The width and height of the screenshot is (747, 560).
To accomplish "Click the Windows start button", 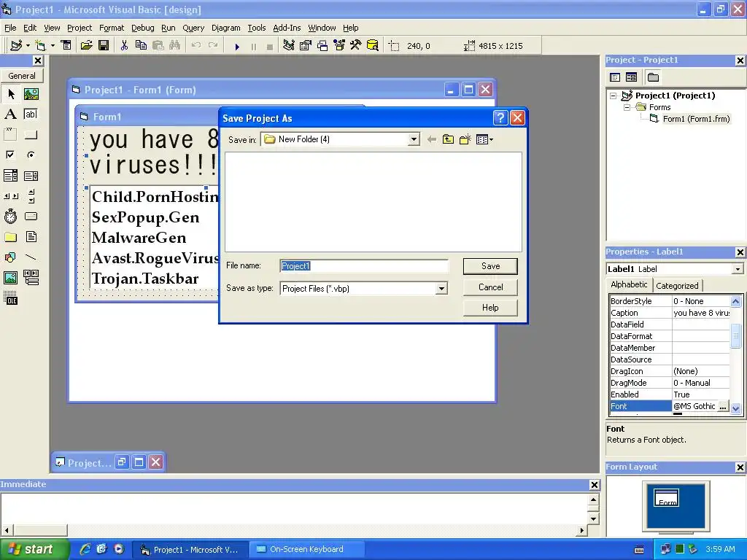I will (x=34, y=550).
